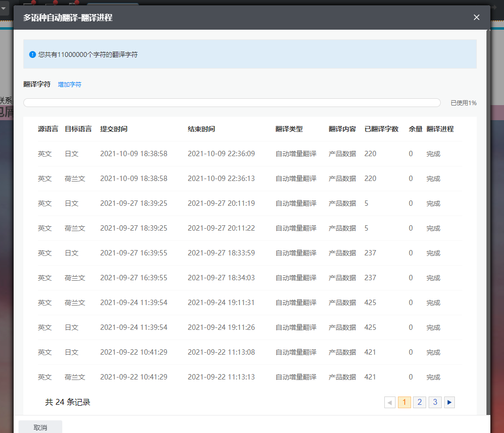The image size is (504, 433).
Task: Click the translation character usage progress bar
Action: (x=232, y=103)
